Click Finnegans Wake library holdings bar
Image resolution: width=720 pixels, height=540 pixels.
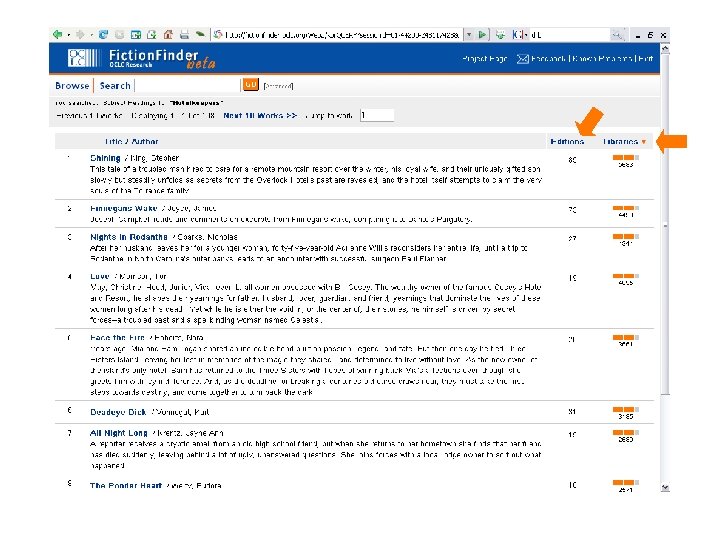[625, 208]
